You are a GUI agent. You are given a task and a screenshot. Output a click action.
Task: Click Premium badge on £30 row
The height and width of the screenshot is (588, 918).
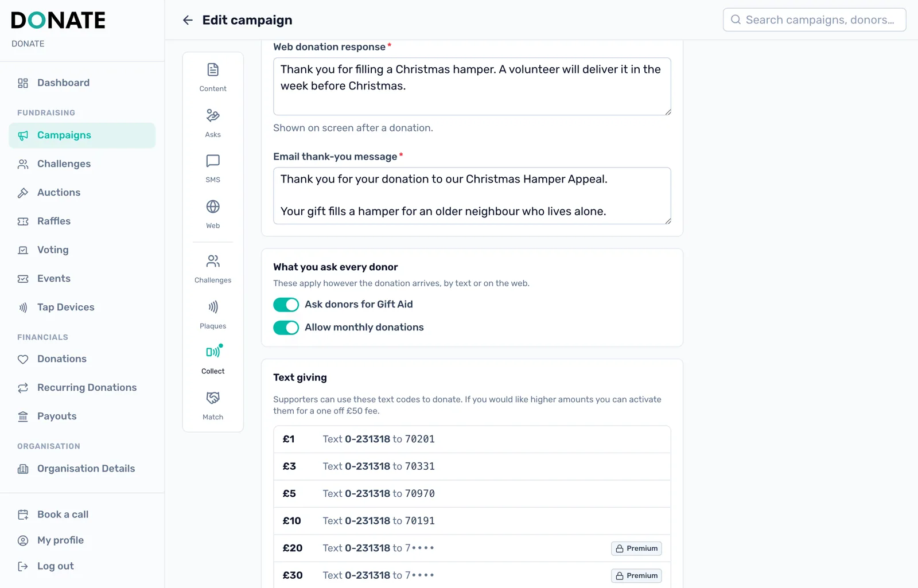coord(636,575)
